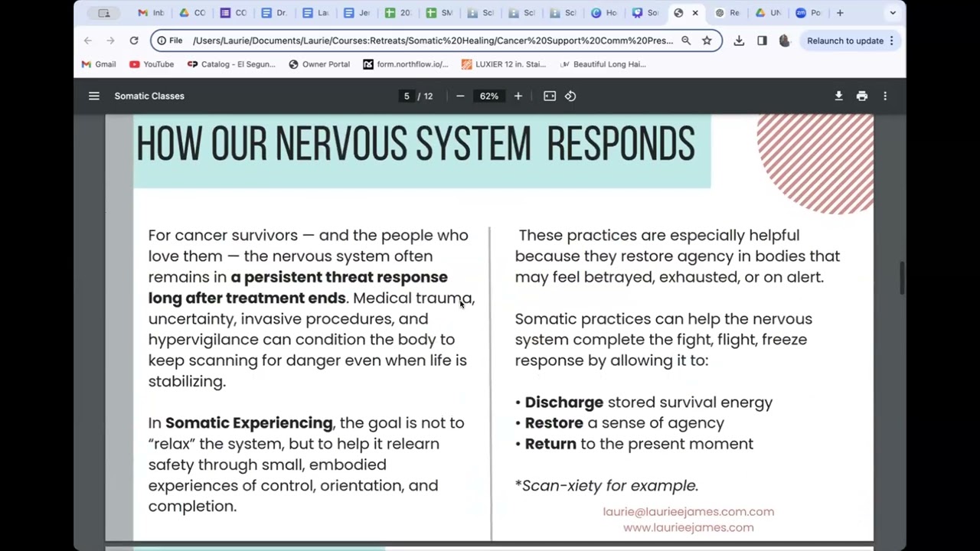Open YouTube bookmark
Screen dimensions: 980x551
click(x=152, y=64)
